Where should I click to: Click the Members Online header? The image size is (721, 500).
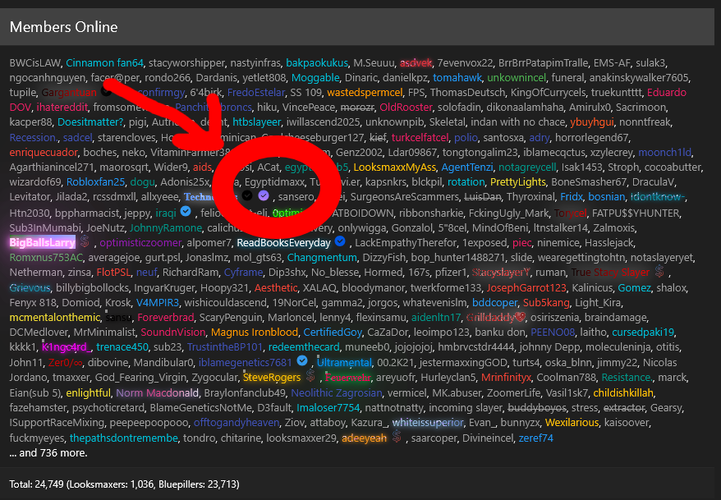pos(63,26)
